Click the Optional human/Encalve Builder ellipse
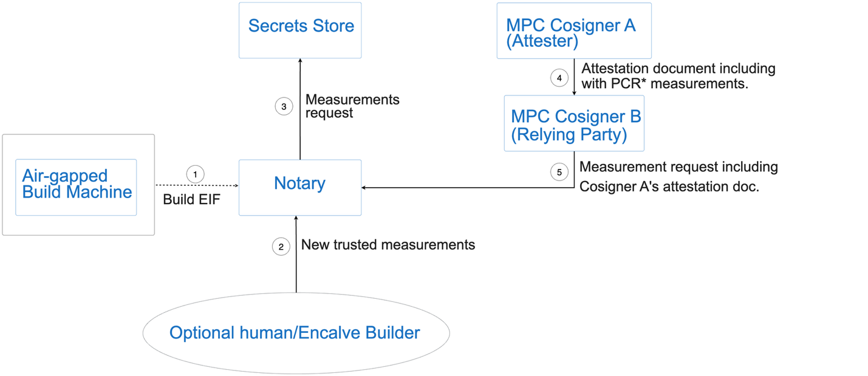Viewport: 868px width, 376px height. (296, 333)
